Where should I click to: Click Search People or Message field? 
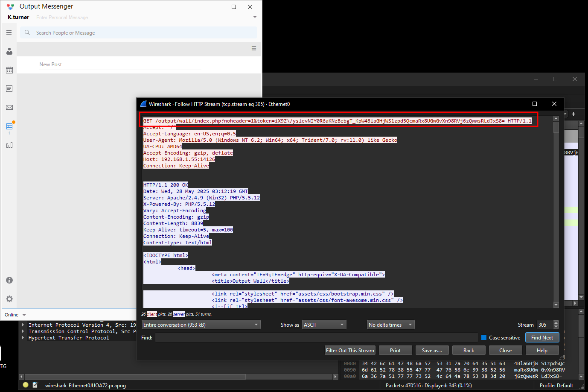[x=139, y=32]
